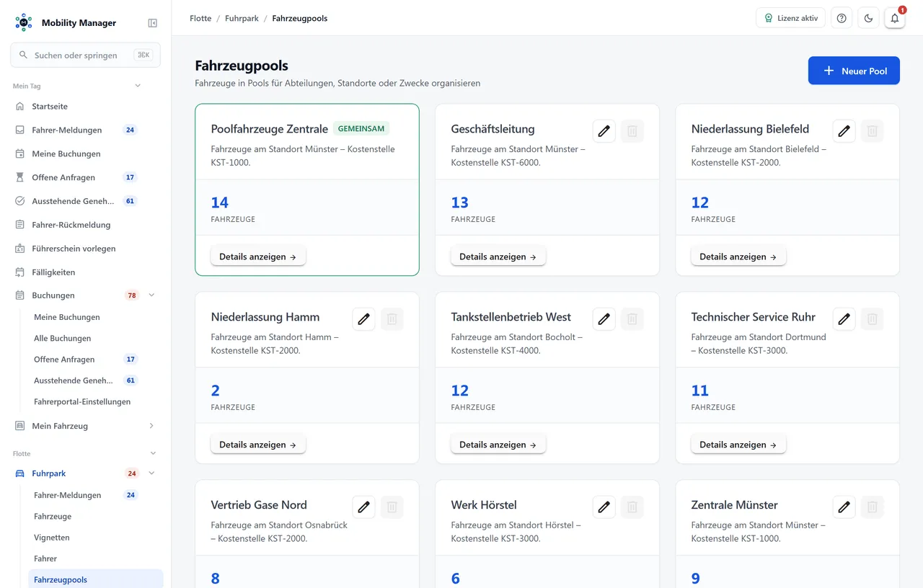
Task: Show details for Niederlassung Hamm
Action: pyautogui.click(x=258, y=445)
